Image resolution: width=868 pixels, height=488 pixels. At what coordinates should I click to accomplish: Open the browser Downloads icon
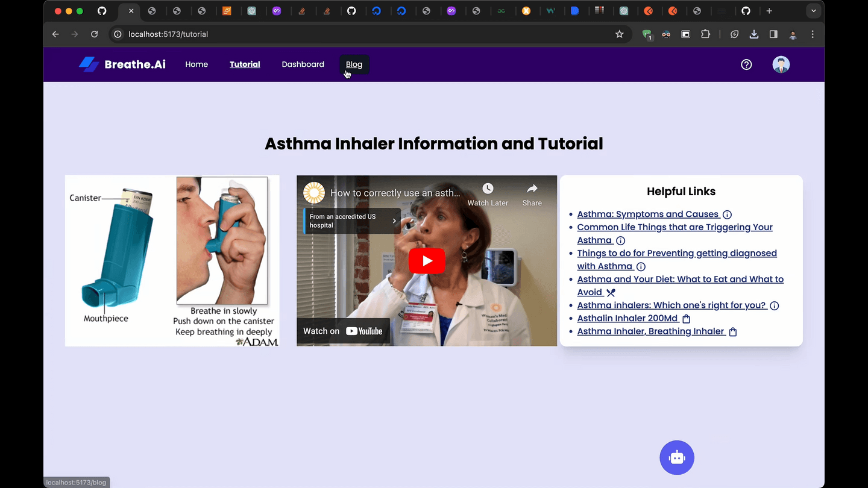[x=754, y=34]
